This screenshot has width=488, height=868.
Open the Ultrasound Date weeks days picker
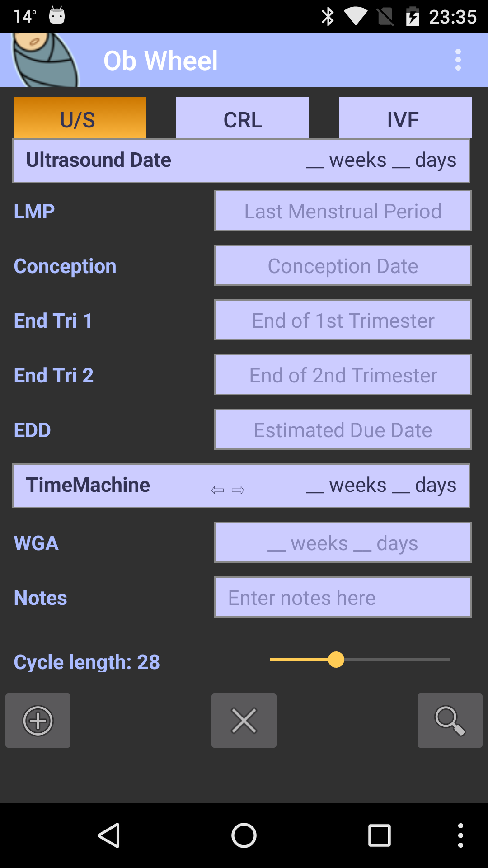380,160
